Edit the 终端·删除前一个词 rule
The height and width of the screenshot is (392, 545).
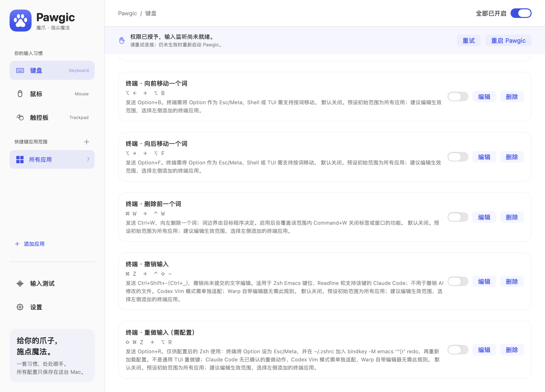tap(484, 217)
